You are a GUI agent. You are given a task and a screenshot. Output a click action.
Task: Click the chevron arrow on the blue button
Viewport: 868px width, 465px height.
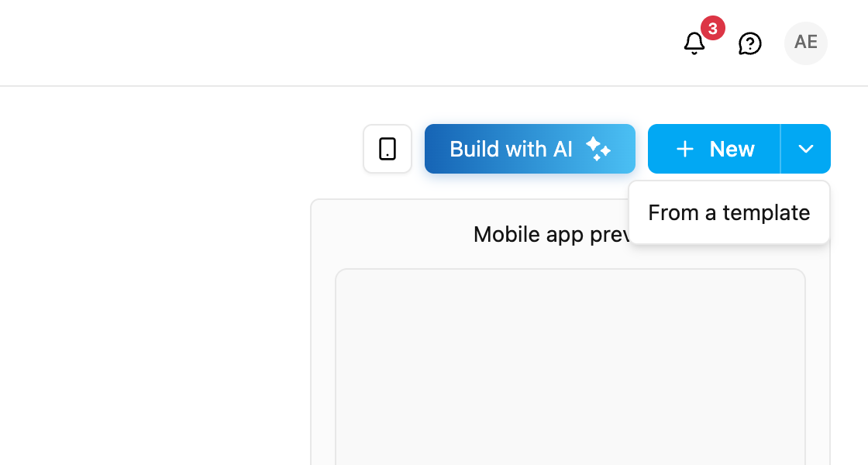pyautogui.click(x=806, y=149)
